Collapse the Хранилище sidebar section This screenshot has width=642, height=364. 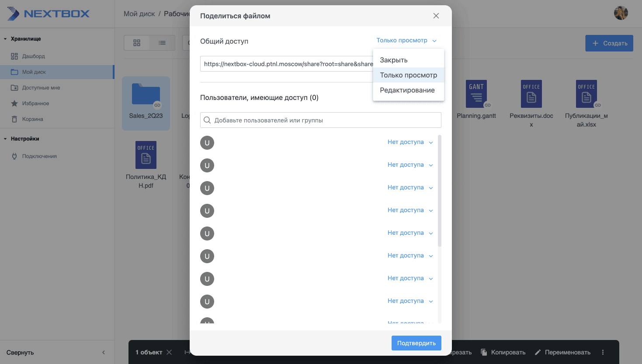(5, 39)
